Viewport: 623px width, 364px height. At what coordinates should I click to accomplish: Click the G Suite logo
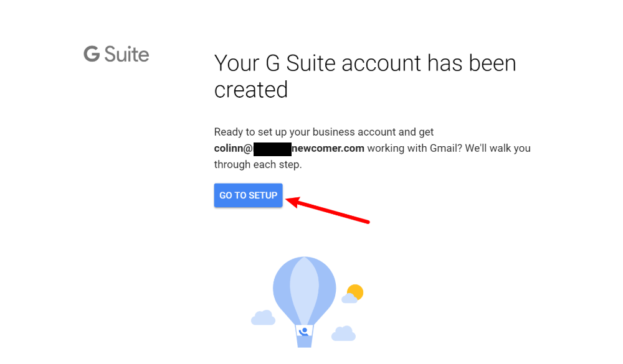116,54
